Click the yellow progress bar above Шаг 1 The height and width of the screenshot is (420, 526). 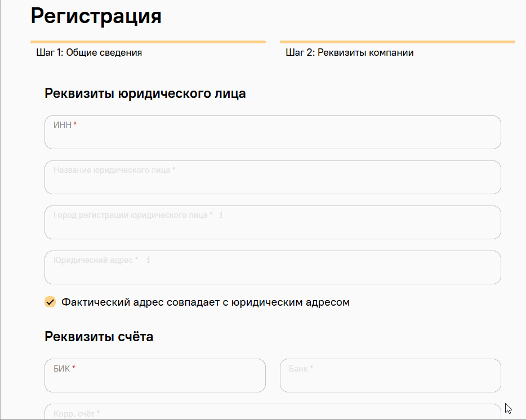148,42
